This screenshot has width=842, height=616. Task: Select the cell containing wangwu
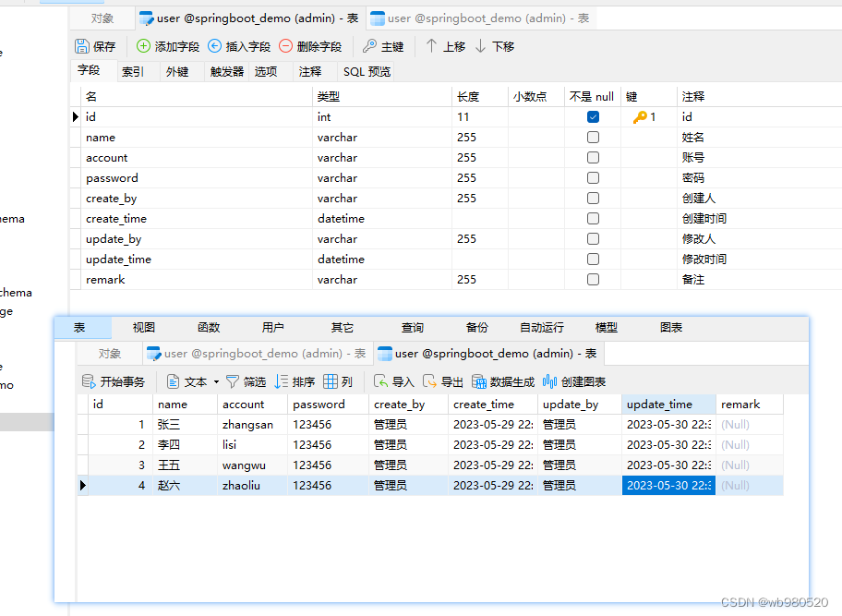click(252, 465)
